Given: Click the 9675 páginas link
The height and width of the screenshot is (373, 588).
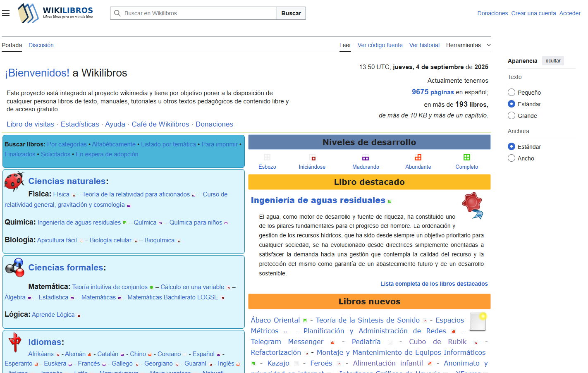Looking at the screenshot, I should [433, 92].
